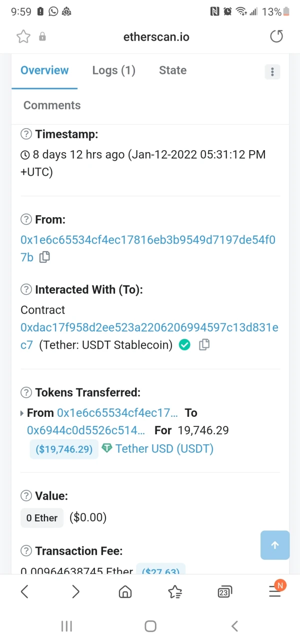Open the Comments tab
Screen dimensions: 300x644
pyautogui.click(x=52, y=106)
